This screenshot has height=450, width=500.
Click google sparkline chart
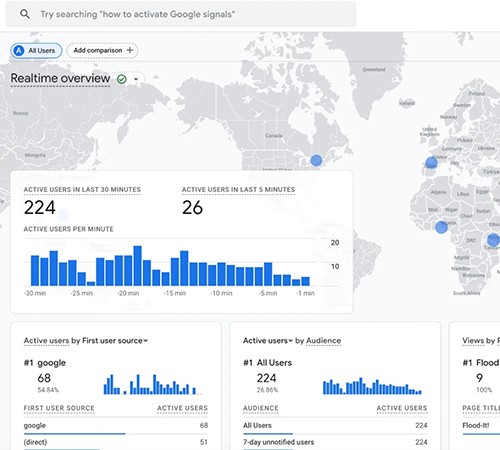152,384
